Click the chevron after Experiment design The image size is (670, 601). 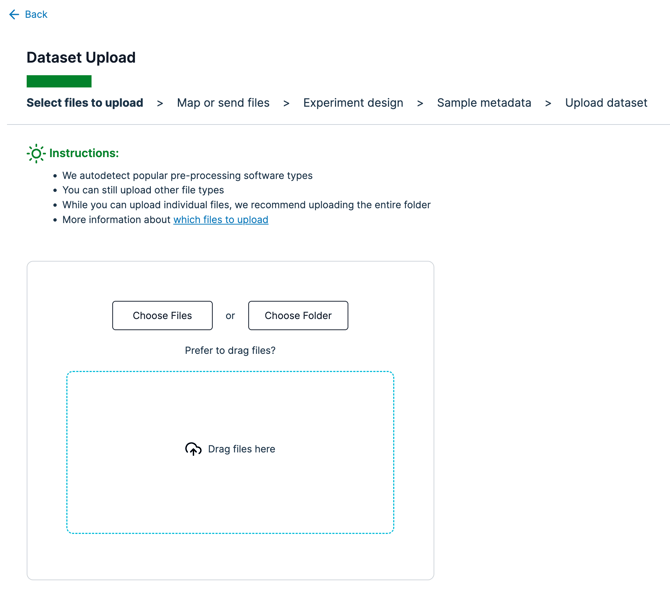[420, 103]
